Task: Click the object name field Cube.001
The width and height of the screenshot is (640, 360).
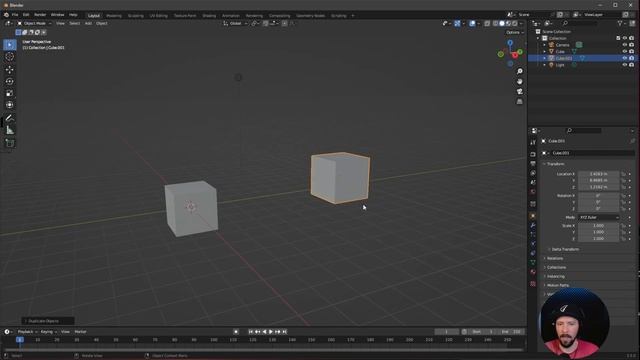Action: pos(593,153)
